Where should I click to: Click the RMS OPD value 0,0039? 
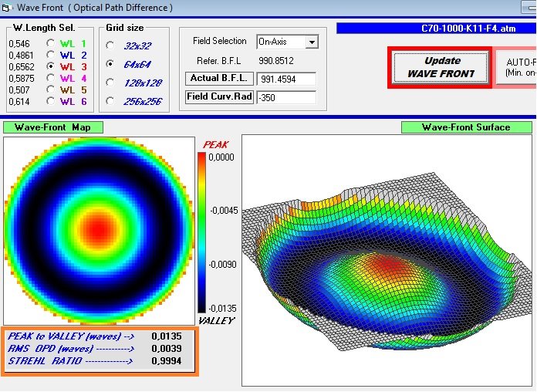coord(167,349)
